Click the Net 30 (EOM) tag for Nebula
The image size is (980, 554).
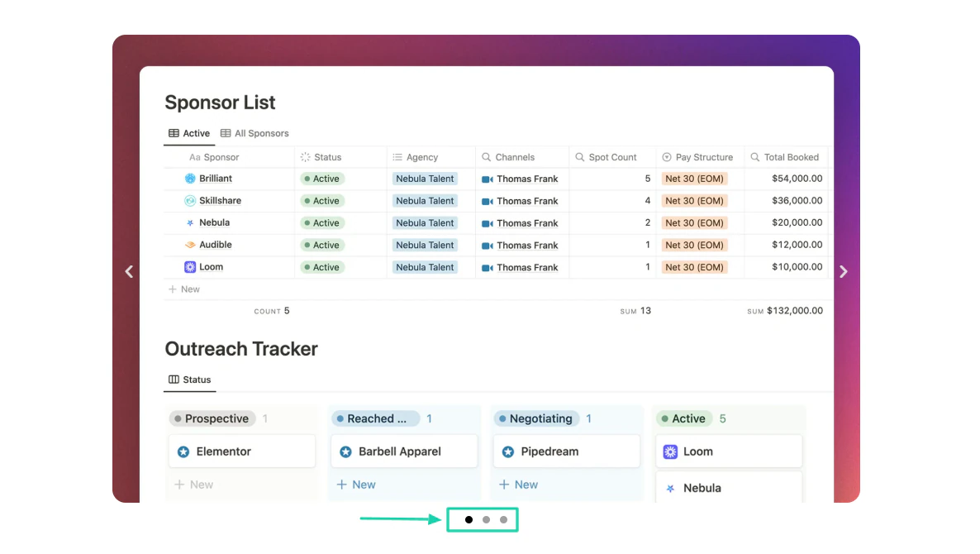click(694, 222)
